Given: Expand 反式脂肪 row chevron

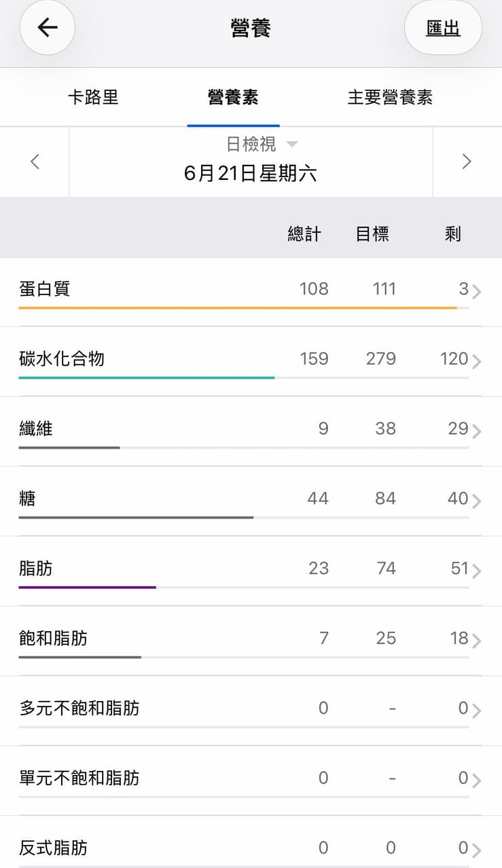Looking at the screenshot, I should 477,851.
